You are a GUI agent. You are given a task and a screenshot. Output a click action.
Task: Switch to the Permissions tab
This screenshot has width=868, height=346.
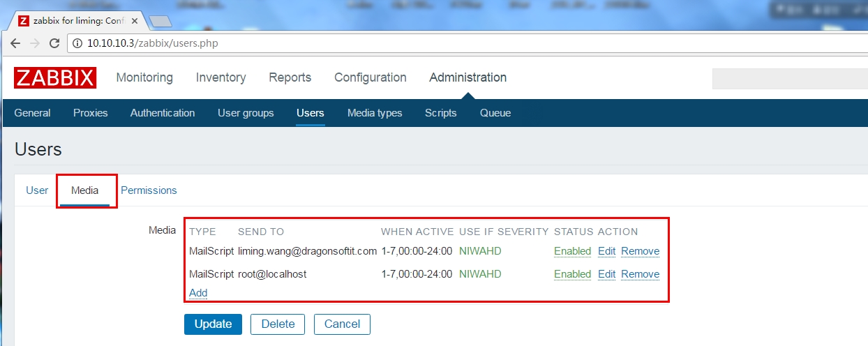click(149, 190)
